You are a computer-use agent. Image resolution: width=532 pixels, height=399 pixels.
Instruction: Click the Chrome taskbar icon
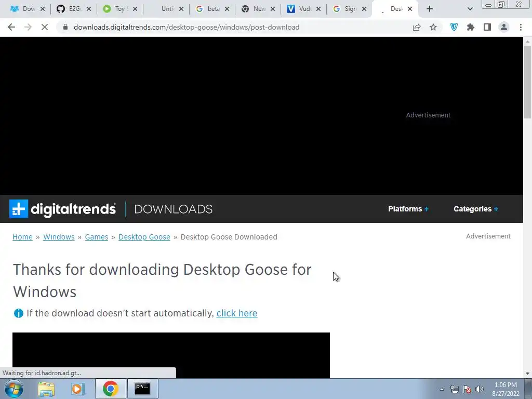point(110,389)
